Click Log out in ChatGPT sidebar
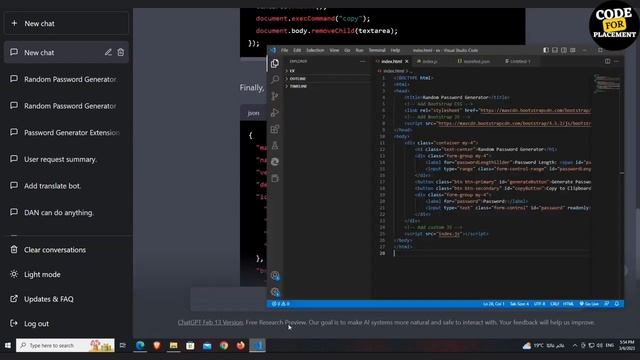The width and height of the screenshot is (640, 360). [36, 323]
